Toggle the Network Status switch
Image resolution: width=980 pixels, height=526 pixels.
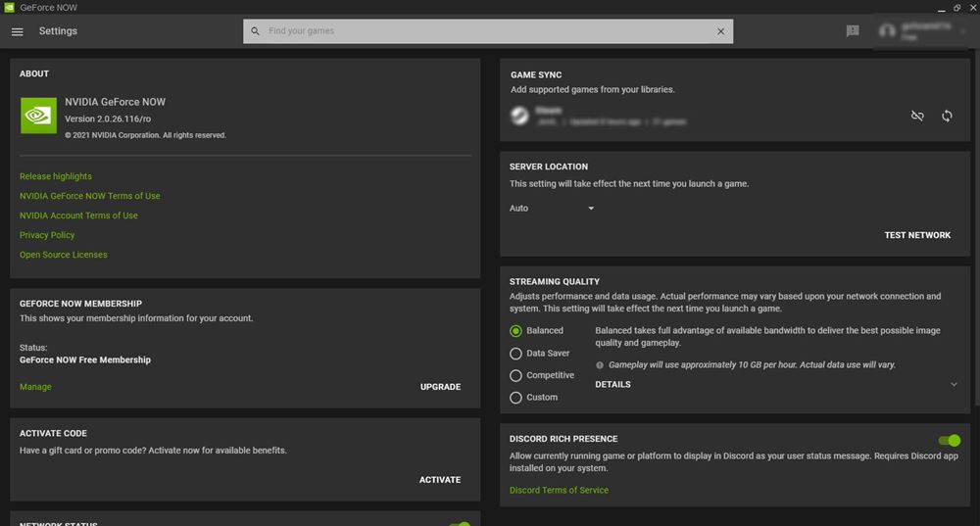tap(460, 523)
